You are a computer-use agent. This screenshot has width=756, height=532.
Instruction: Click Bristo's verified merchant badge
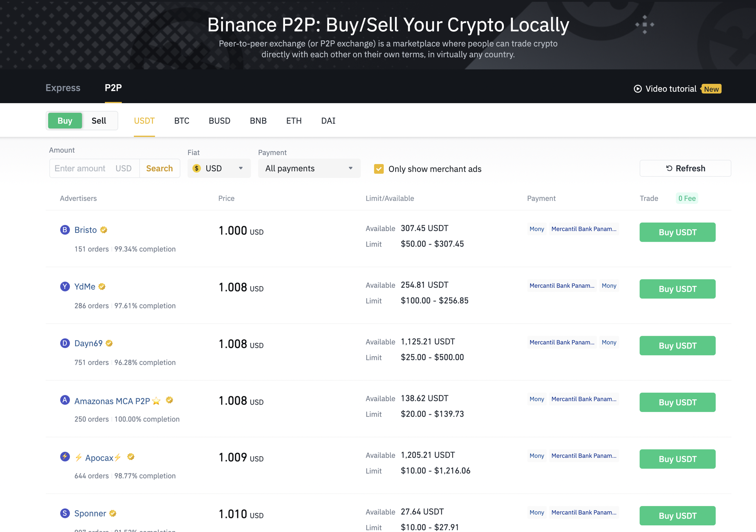(103, 230)
